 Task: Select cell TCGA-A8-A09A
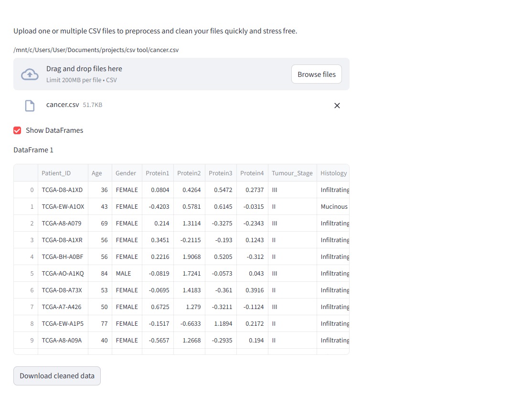point(63,340)
